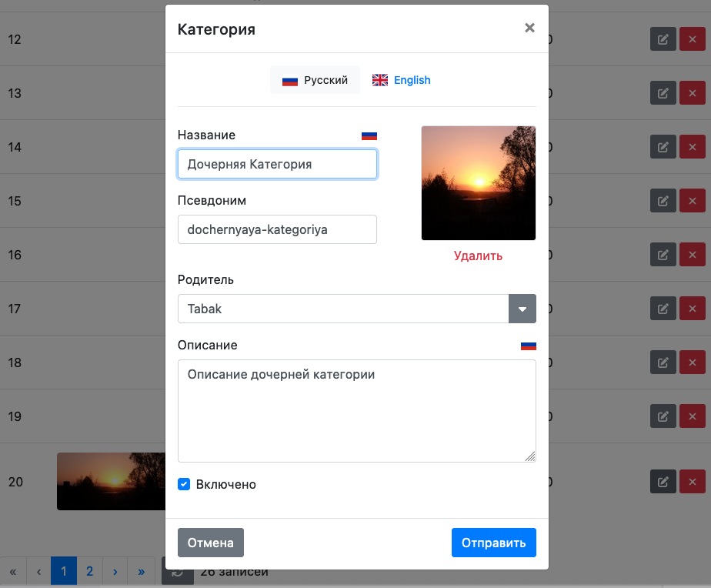Delete row 14 with the red X
Image resolution: width=711 pixels, height=588 pixels.
pyautogui.click(x=692, y=147)
